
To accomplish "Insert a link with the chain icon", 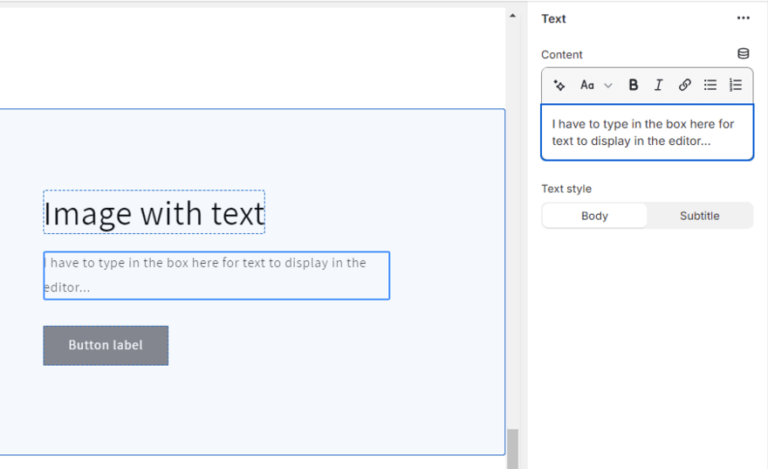I will pos(684,86).
